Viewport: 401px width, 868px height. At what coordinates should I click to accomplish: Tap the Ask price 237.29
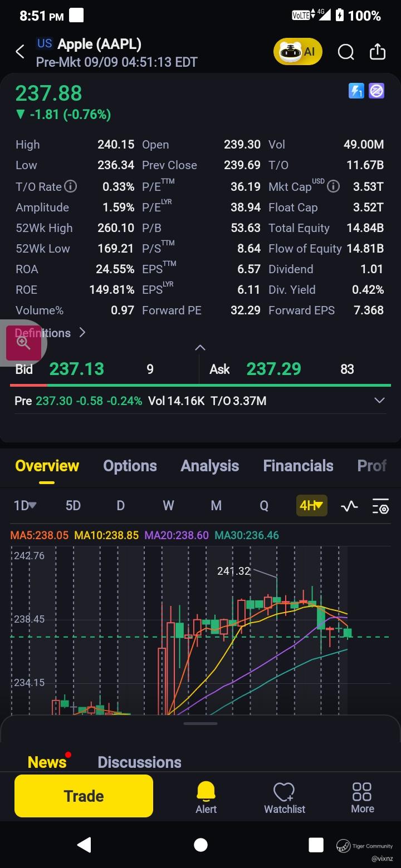coord(273,369)
